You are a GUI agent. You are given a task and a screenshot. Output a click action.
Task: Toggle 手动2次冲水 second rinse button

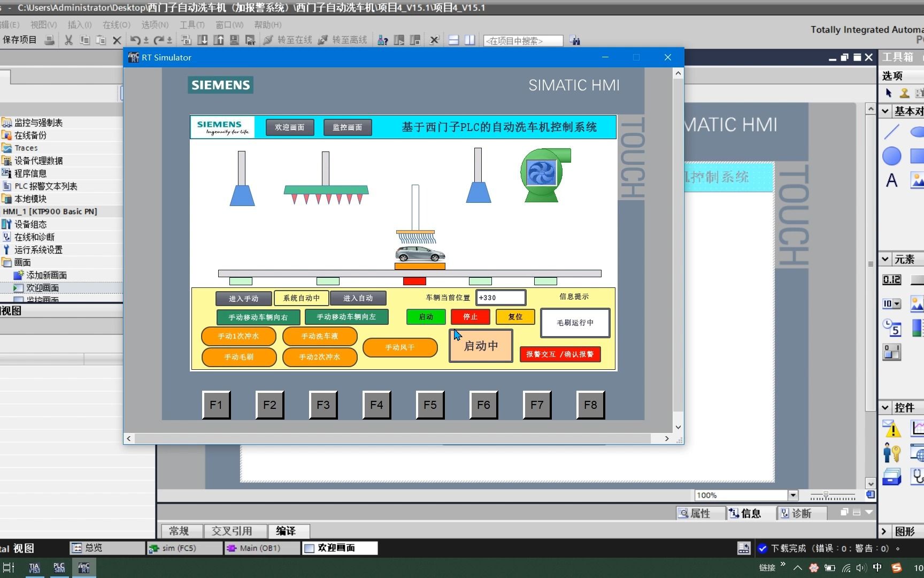coord(320,357)
